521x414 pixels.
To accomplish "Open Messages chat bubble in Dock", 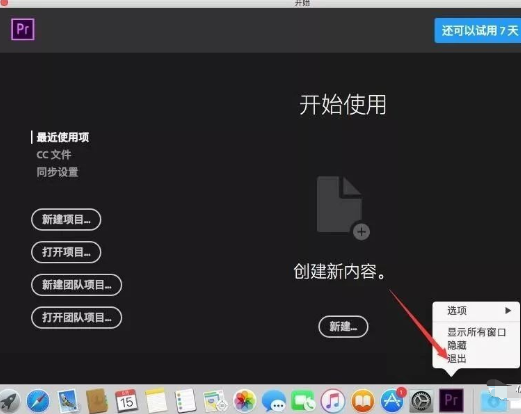I will (x=274, y=401).
